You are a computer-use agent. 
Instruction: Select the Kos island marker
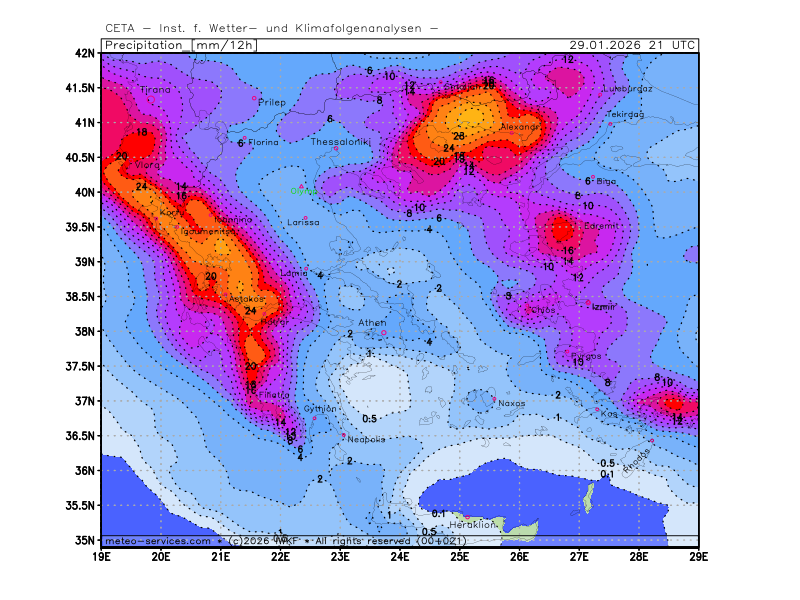[598, 409]
